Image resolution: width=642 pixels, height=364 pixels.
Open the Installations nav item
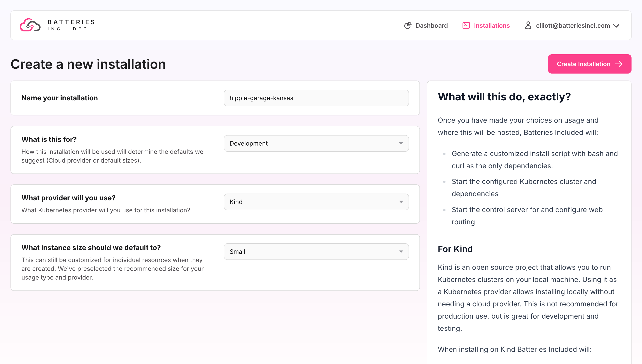pos(492,26)
